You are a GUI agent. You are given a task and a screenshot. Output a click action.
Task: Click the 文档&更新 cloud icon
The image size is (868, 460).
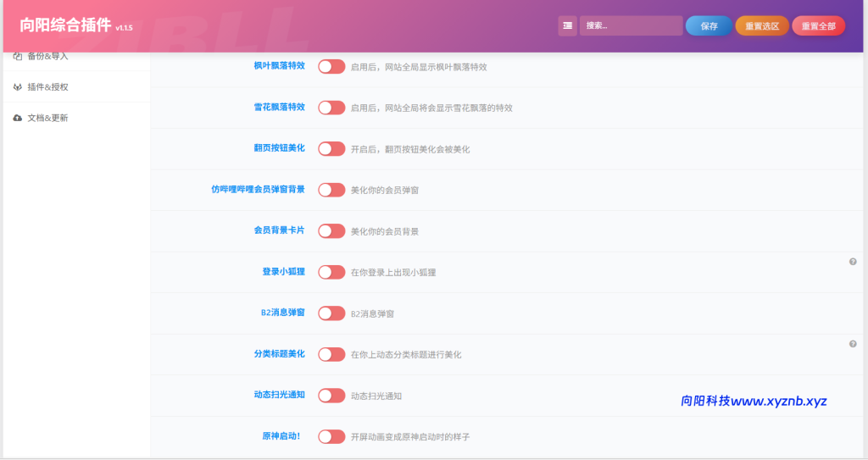18,118
